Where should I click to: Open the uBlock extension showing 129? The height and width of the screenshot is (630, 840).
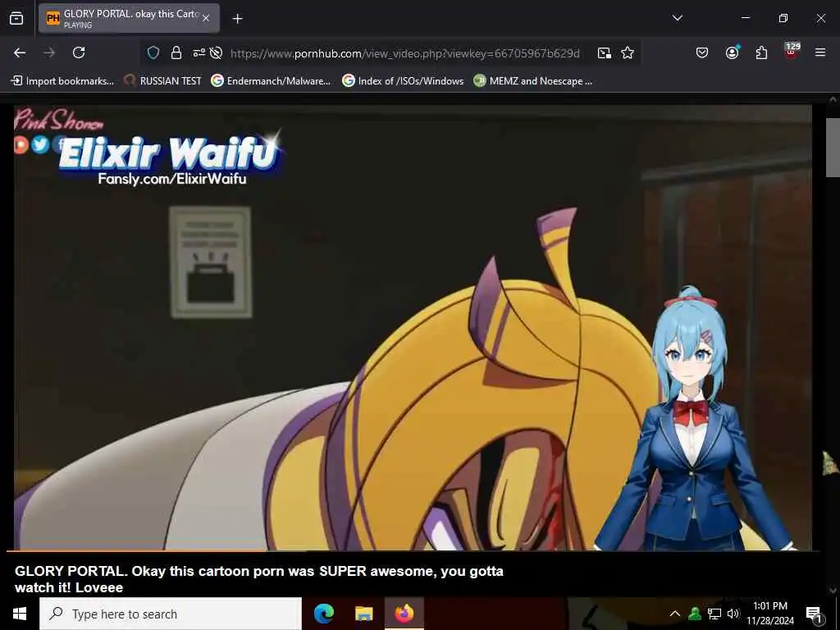pyautogui.click(x=791, y=51)
